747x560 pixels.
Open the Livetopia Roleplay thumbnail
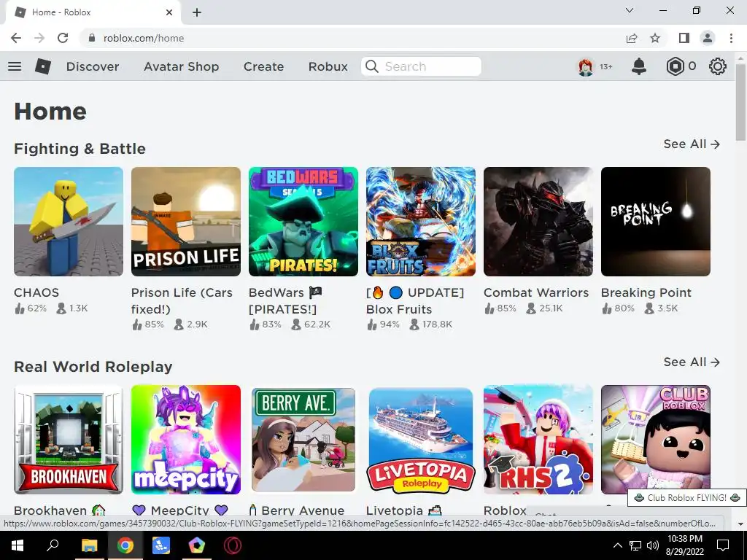(421, 440)
